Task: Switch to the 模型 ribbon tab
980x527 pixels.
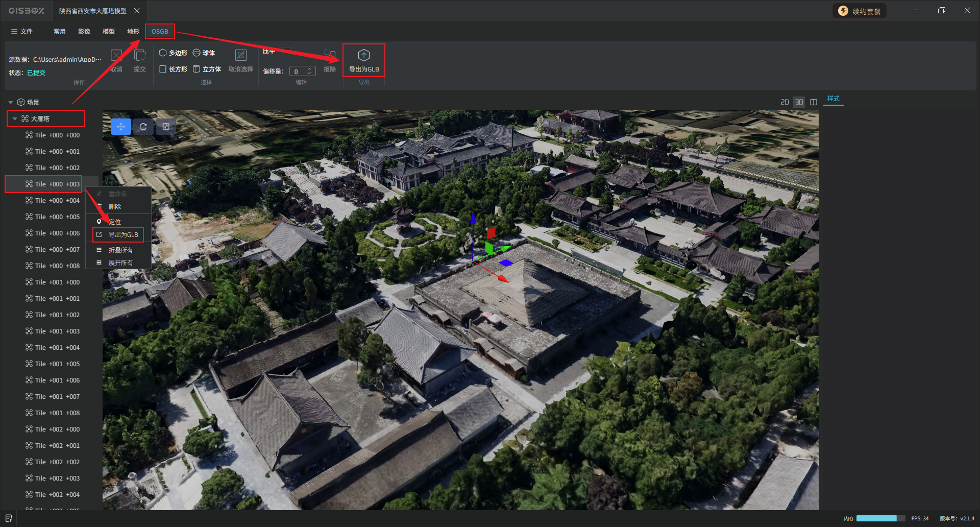Action: [108, 32]
